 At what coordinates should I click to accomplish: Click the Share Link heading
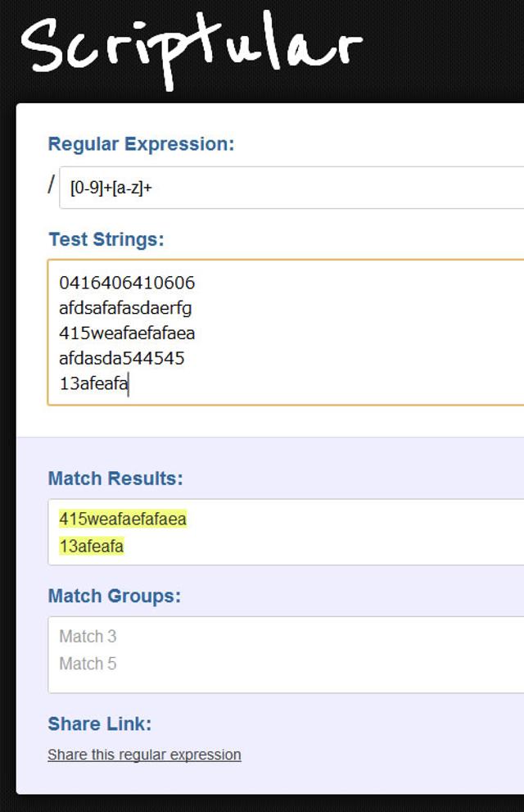[100, 724]
